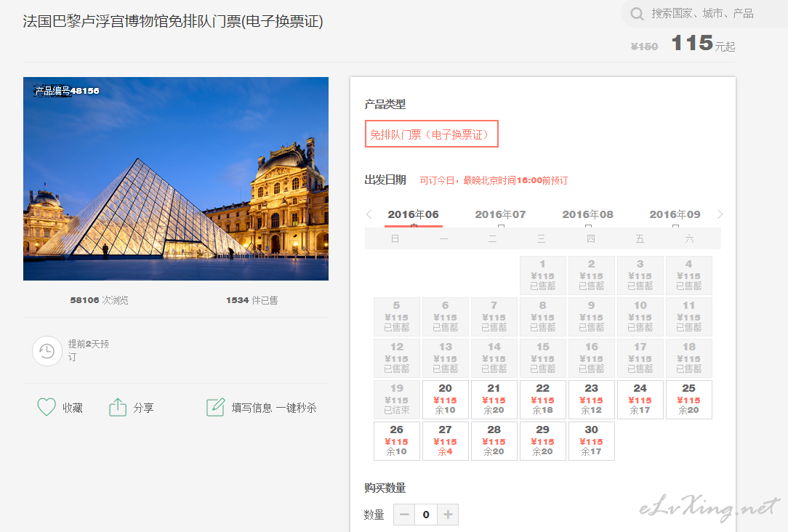Image resolution: width=788 pixels, height=532 pixels.
Task: Pick June 23 with 余12 left
Action: (x=592, y=400)
